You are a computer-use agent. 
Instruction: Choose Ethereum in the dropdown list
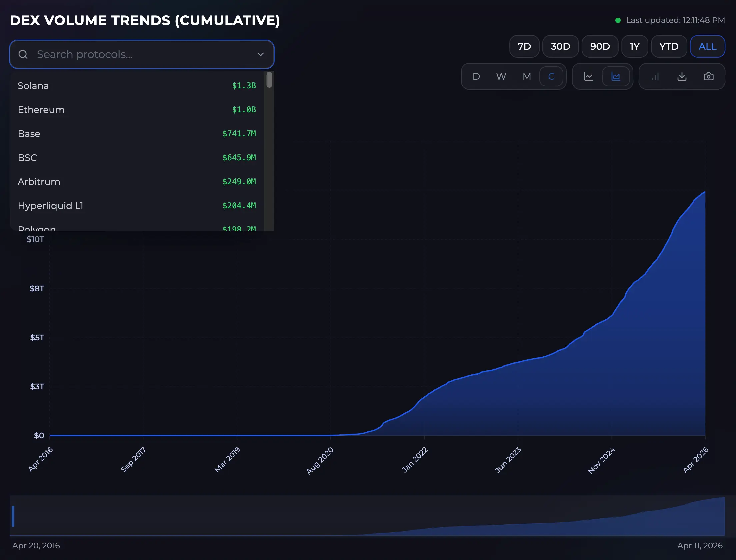click(137, 110)
